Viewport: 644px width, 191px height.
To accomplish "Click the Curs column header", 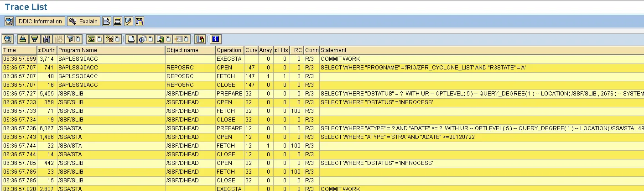I will pyautogui.click(x=251, y=50).
